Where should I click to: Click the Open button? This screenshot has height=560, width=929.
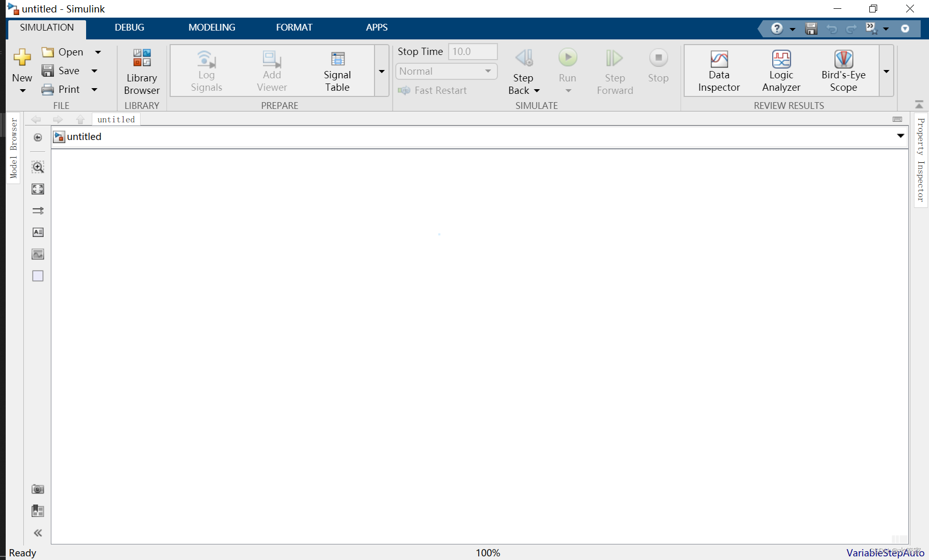coord(62,52)
